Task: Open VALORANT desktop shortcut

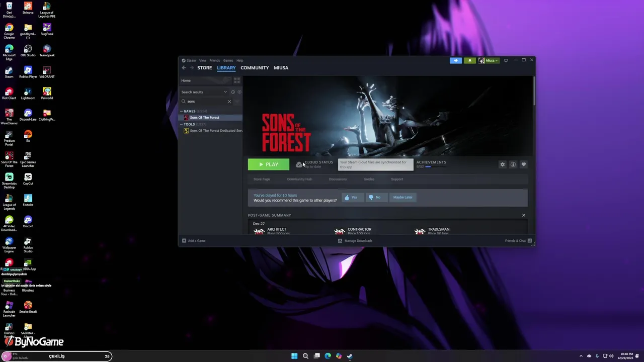Action: [47, 72]
